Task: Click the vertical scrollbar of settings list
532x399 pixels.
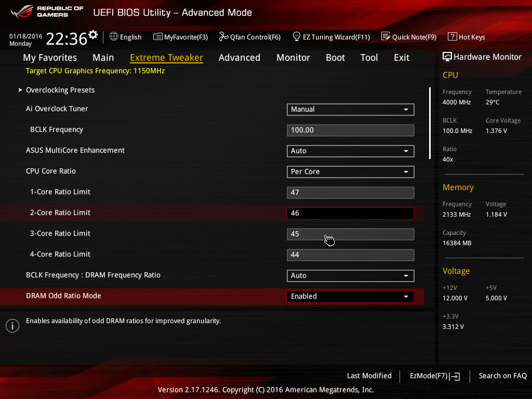Action: point(430,123)
